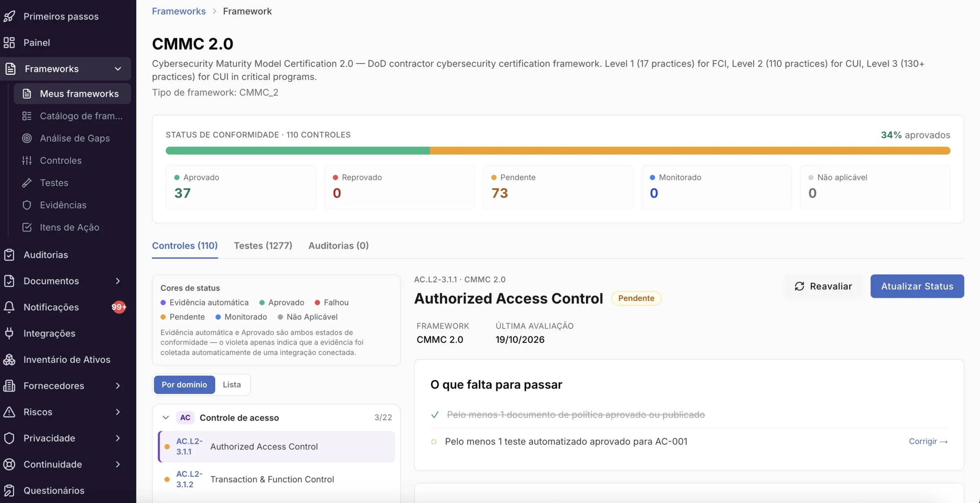Click the Controles sliders icon
The width and height of the screenshot is (980, 503).
coord(27,160)
